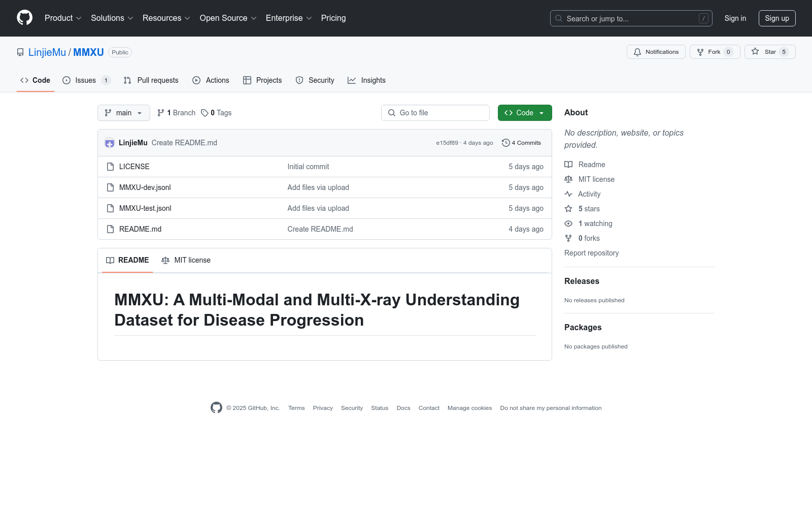Open the Pull requests tab
The image size is (812, 508).
(x=151, y=80)
